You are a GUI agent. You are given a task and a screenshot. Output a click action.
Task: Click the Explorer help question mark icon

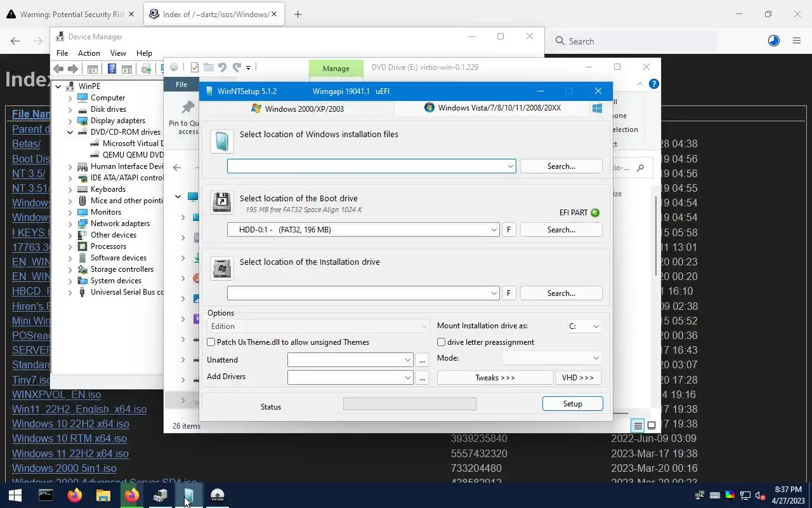654,84
